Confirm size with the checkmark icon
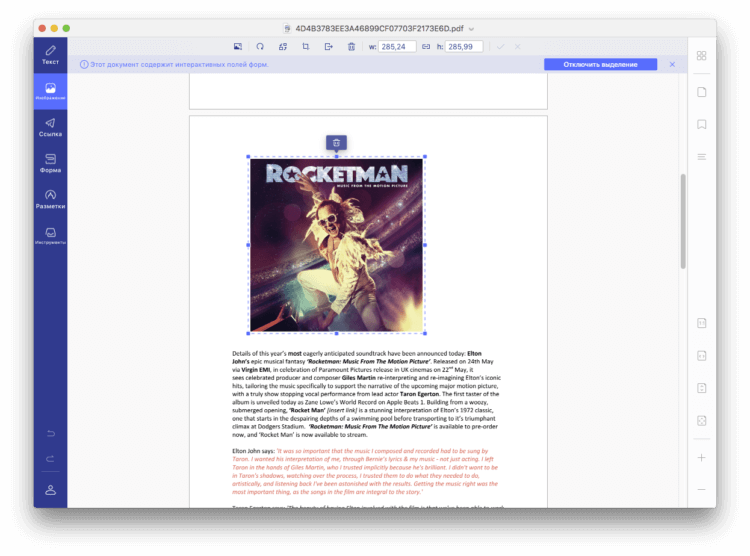 (x=500, y=46)
